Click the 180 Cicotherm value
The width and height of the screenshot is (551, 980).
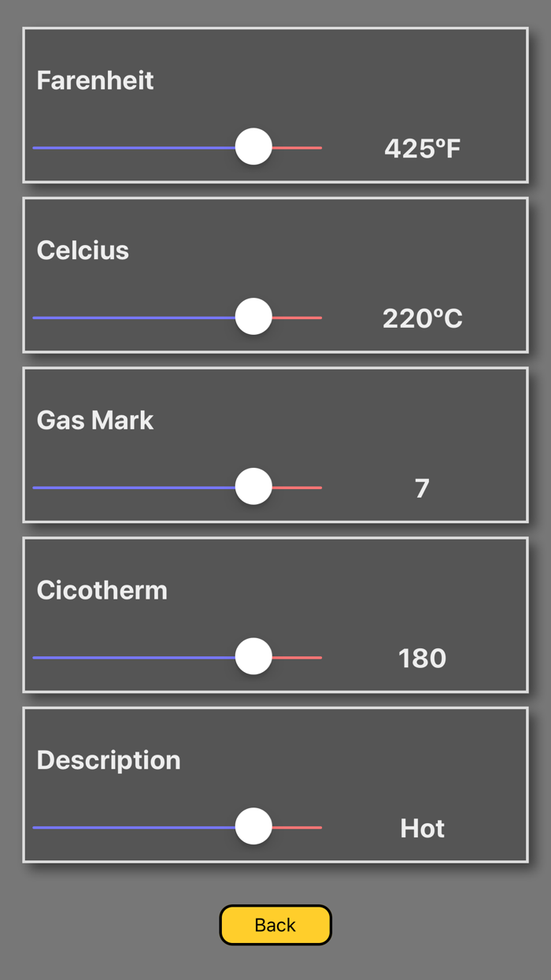coord(422,659)
